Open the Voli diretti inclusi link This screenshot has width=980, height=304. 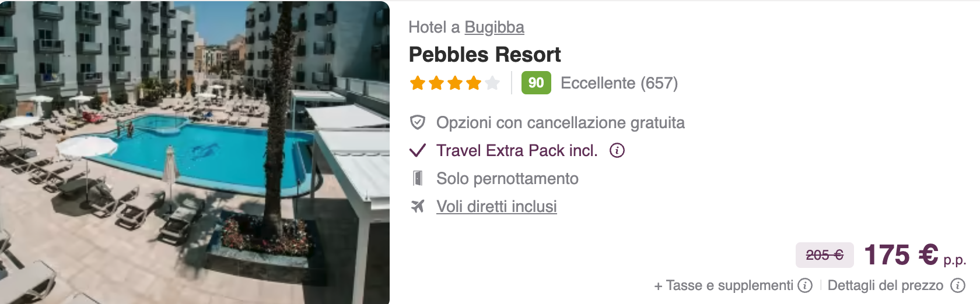496,207
